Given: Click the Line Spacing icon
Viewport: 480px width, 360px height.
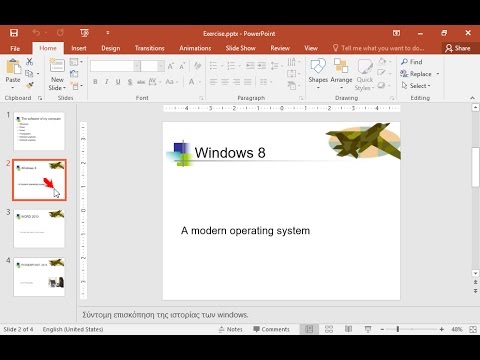Looking at the screenshot, I should [x=275, y=66].
